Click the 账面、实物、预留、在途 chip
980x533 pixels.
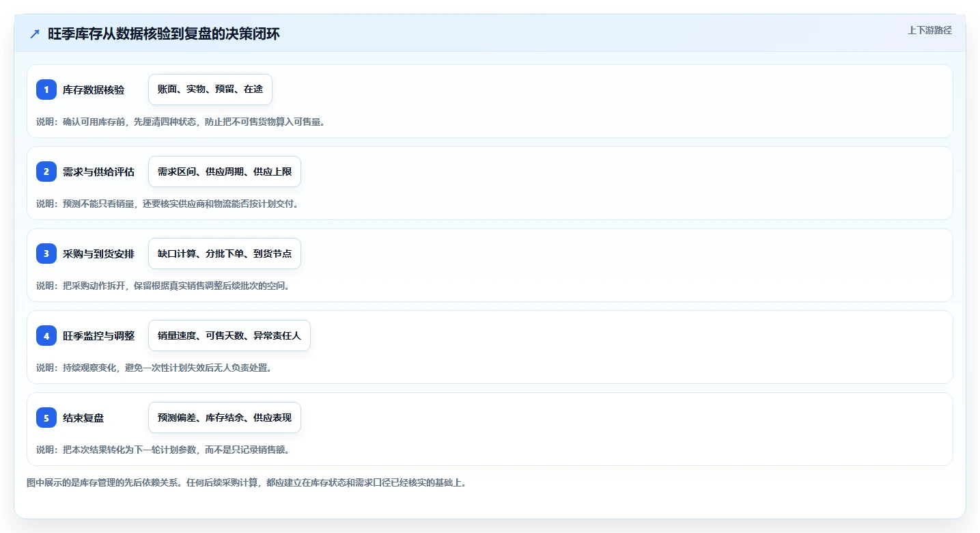coord(210,90)
